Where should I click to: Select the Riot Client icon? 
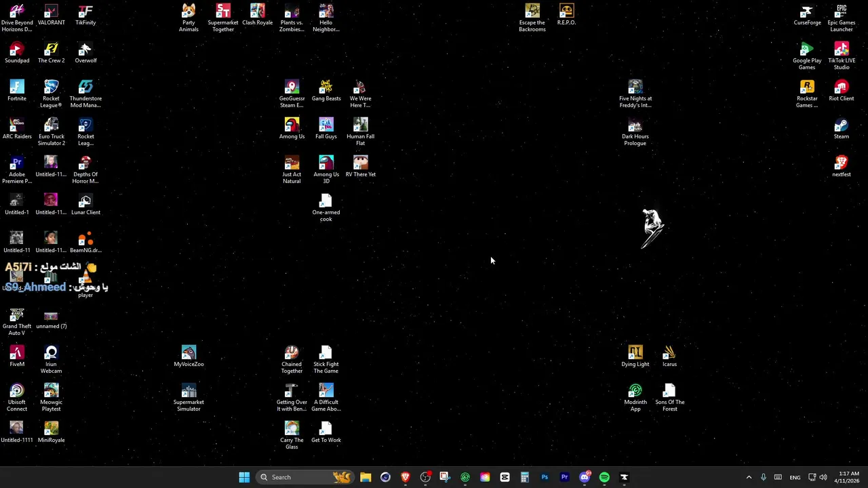(x=842, y=91)
